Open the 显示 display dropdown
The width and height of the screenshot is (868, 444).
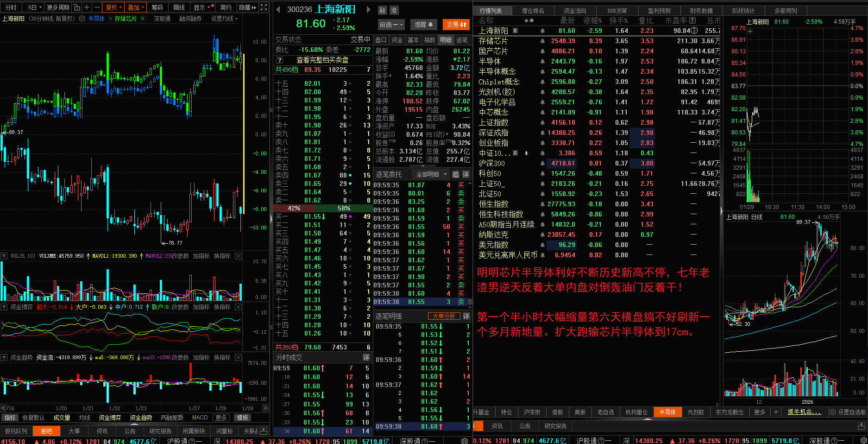click(202, 7)
